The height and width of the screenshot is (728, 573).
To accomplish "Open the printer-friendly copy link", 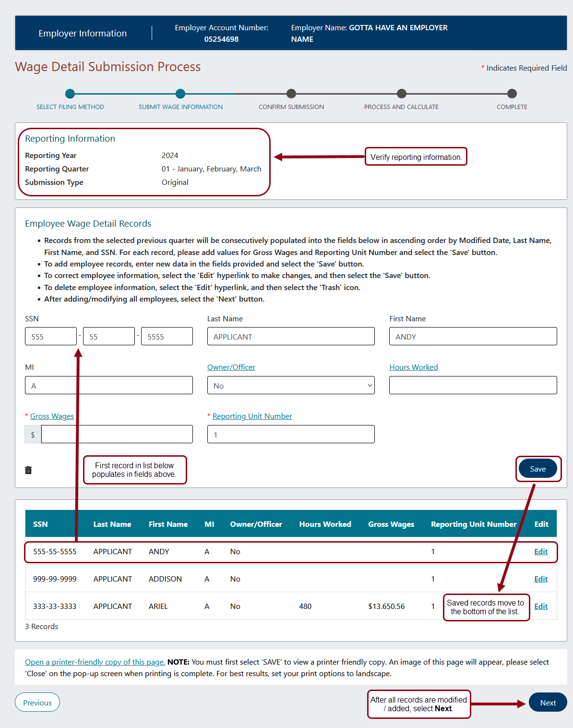I will 95,662.
